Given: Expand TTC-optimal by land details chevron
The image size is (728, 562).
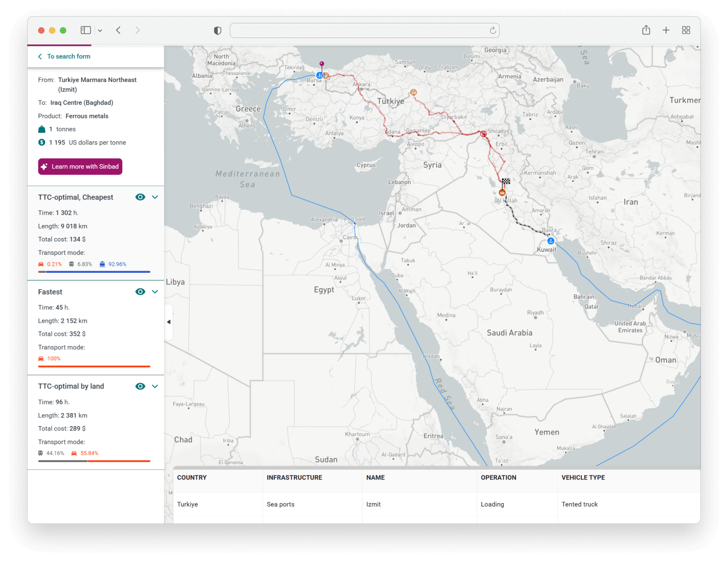Looking at the screenshot, I should [155, 386].
